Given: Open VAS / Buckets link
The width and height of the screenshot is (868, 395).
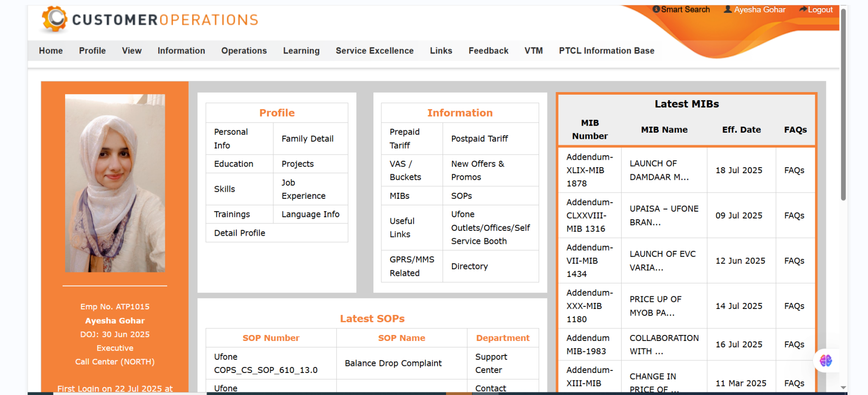Looking at the screenshot, I should point(405,170).
